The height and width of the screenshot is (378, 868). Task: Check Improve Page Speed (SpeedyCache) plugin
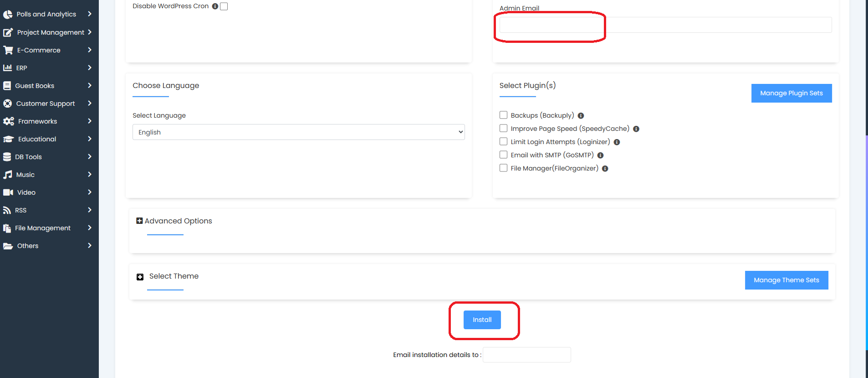click(x=503, y=128)
